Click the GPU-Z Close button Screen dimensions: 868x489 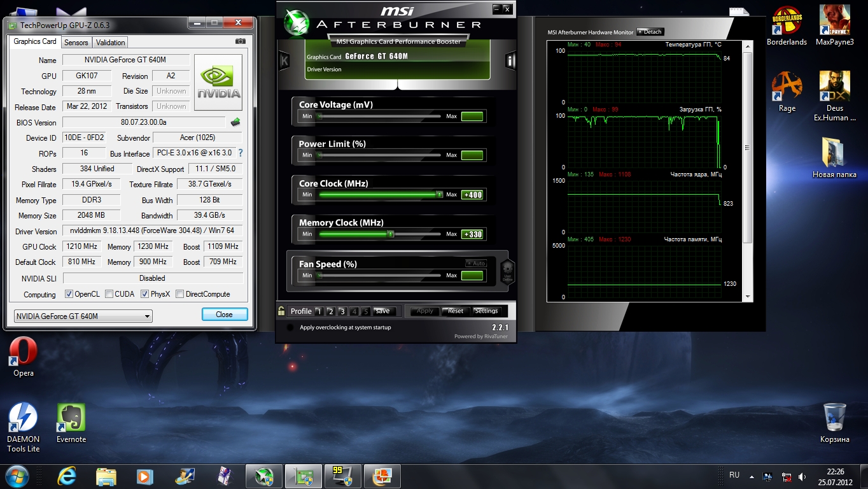tap(224, 315)
